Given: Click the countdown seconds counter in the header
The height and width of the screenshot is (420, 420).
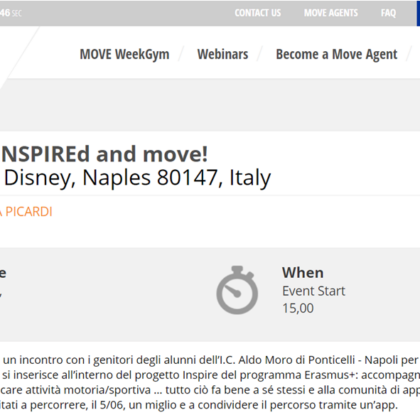Looking at the screenshot, I should pyautogui.click(x=11, y=13).
